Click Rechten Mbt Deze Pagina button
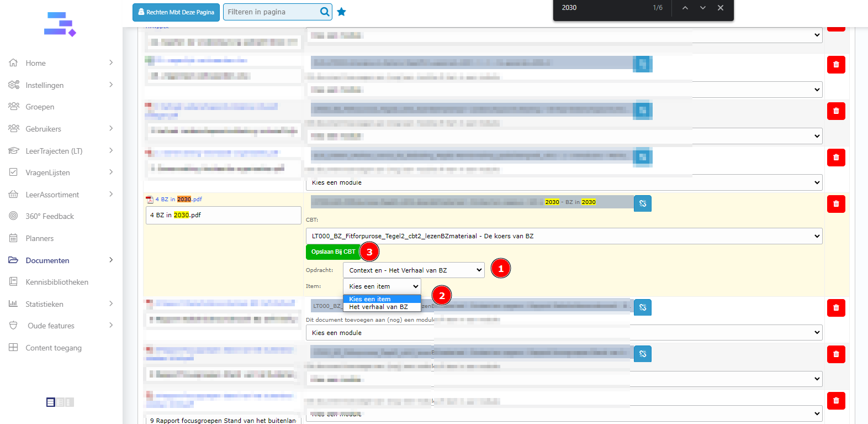Viewport: 868px width, 424px height. (x=176, y=12)
